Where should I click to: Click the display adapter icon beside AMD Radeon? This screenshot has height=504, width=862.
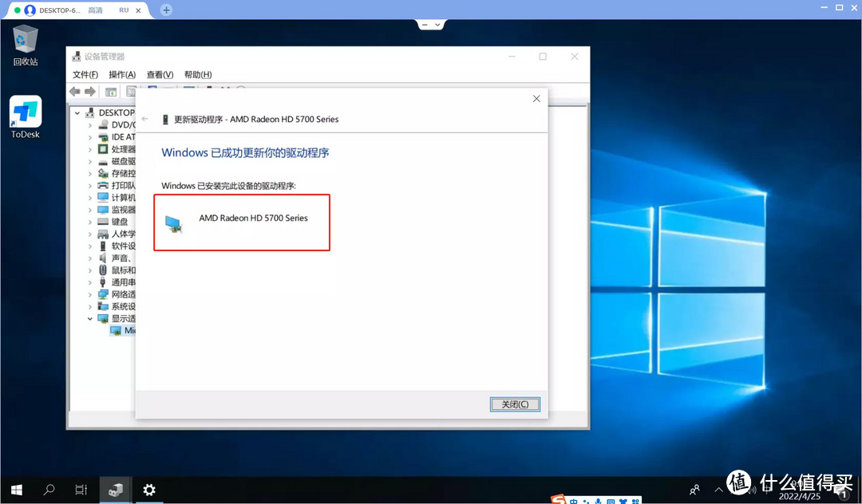[x=174, y=225]
